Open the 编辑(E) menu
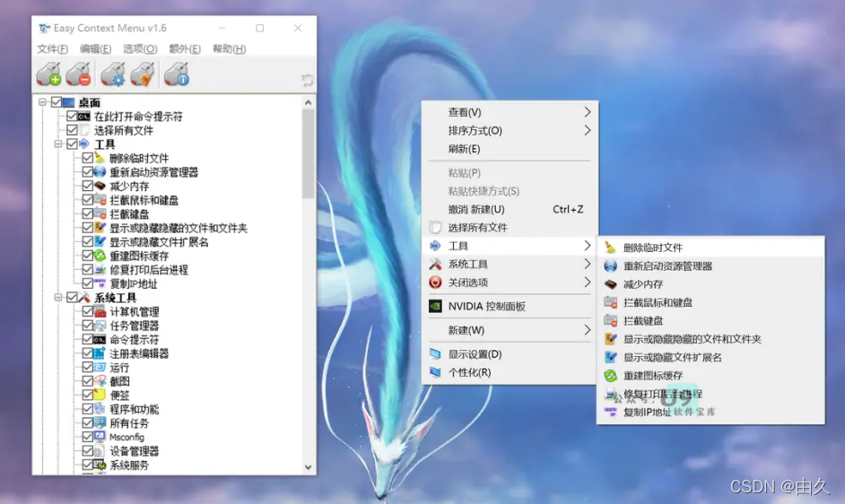The height and width of the screenshot is (504, 845). pyautogui.click(x=95, y=49)
